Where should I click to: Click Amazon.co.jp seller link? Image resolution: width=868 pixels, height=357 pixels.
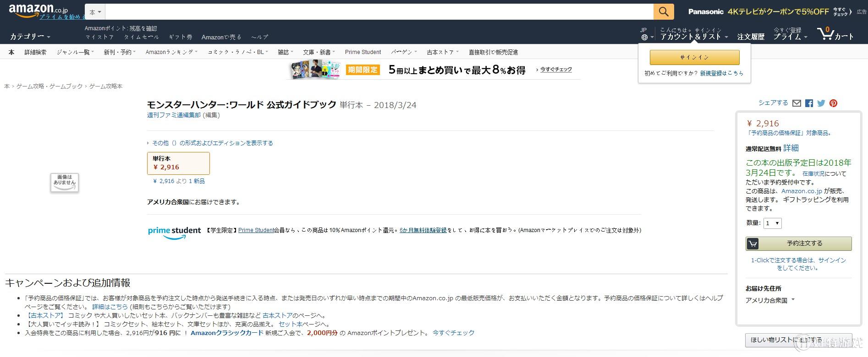click(802, 191)
